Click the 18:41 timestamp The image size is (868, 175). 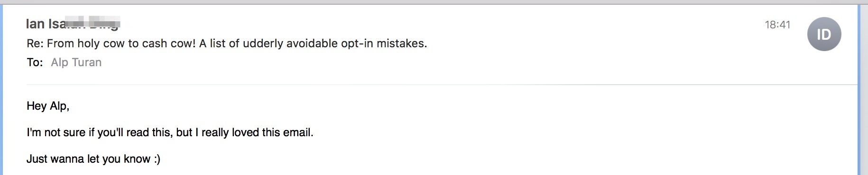click(777, 25)
